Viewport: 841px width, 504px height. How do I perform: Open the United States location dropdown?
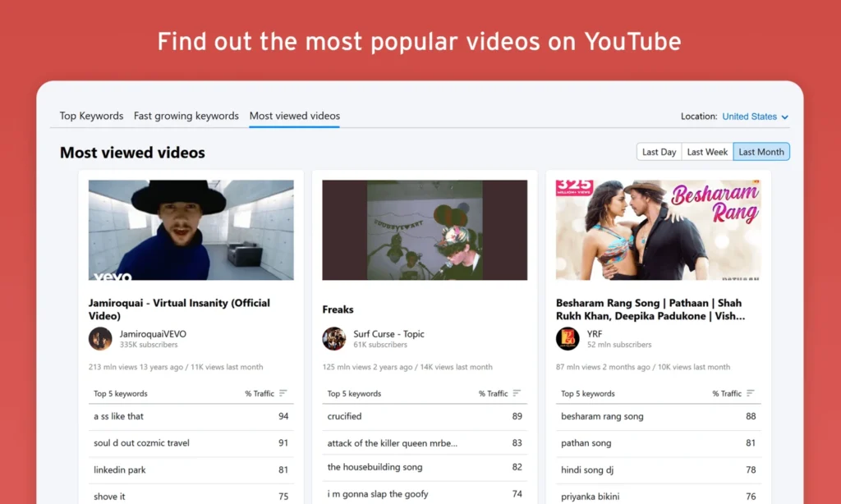(x=756, y=117)
